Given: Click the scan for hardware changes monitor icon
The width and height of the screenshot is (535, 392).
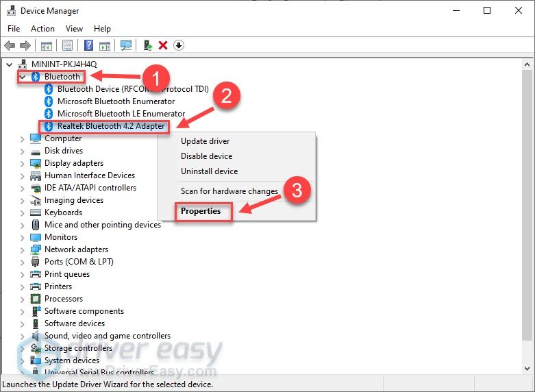Looking at the screenshot, I should click(x=125, y=45).
